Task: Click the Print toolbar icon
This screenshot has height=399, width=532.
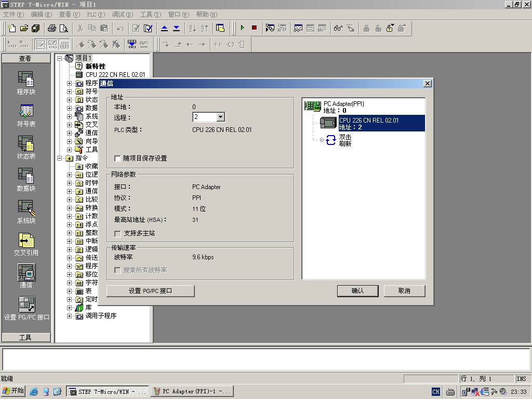Action: click(51, 28)
